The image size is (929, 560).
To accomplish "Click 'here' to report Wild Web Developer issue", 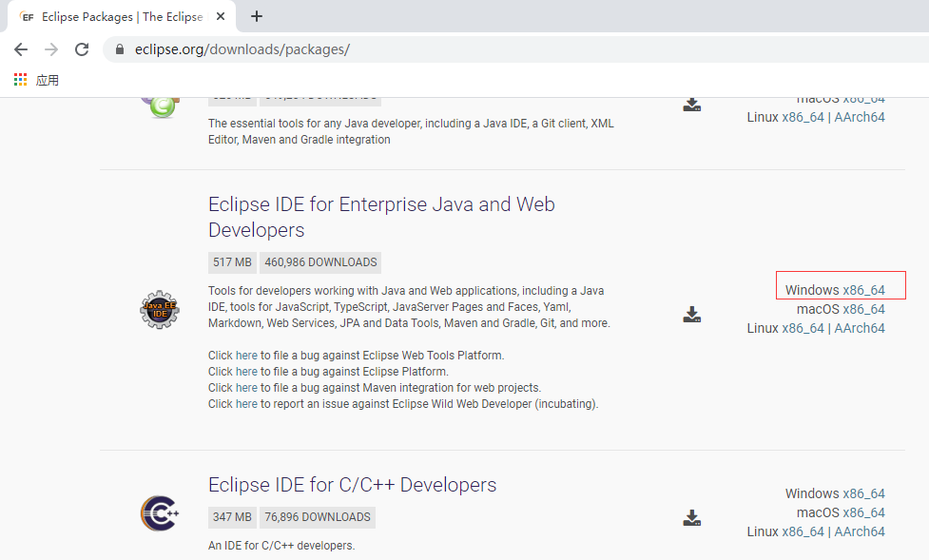I will (246, 403).
